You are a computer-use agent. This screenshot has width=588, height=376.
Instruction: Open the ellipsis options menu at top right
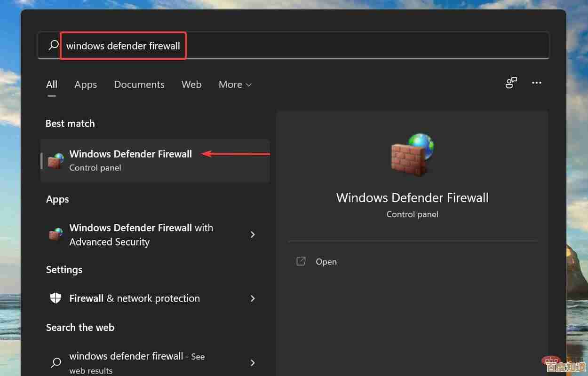point(537,83)
